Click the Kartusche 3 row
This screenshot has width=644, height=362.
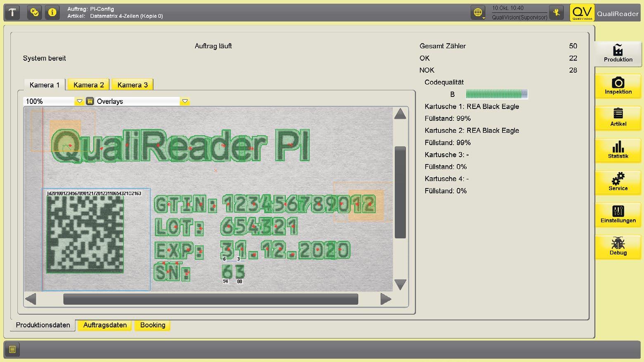pos(447,155)
